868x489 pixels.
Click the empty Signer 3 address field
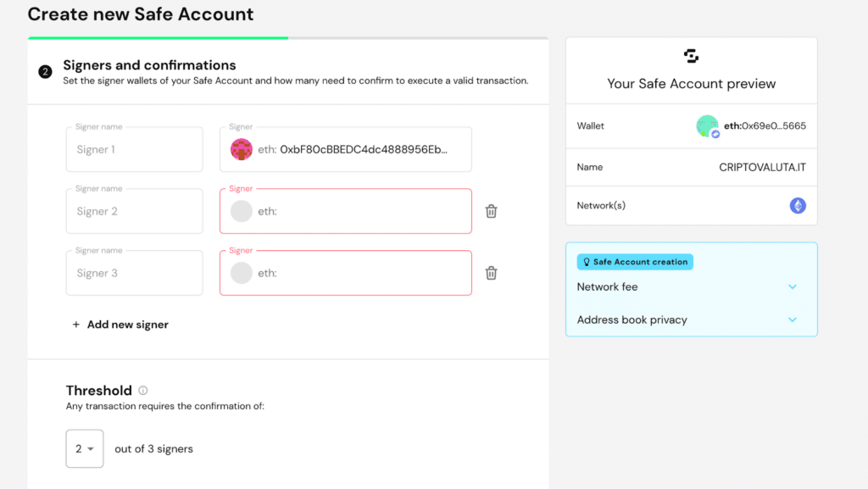coord(346,273)
